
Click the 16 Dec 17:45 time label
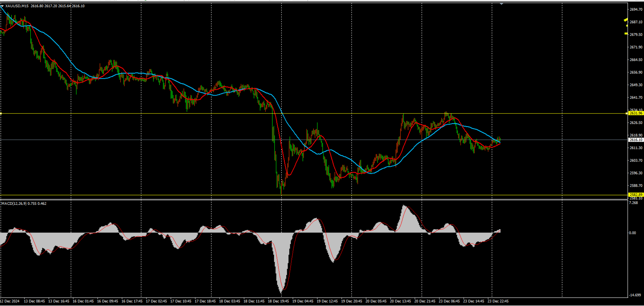[x=132, y=301]
